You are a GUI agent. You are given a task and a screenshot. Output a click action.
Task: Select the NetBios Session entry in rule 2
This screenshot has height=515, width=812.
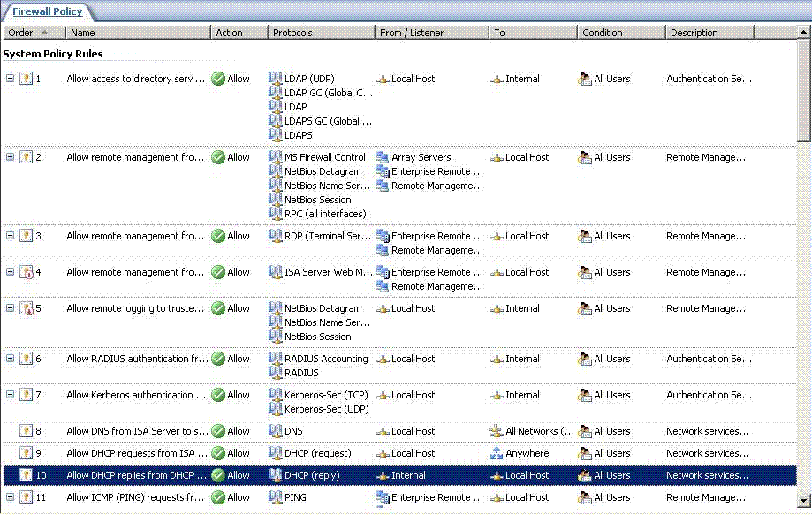[x=317, y=200]
